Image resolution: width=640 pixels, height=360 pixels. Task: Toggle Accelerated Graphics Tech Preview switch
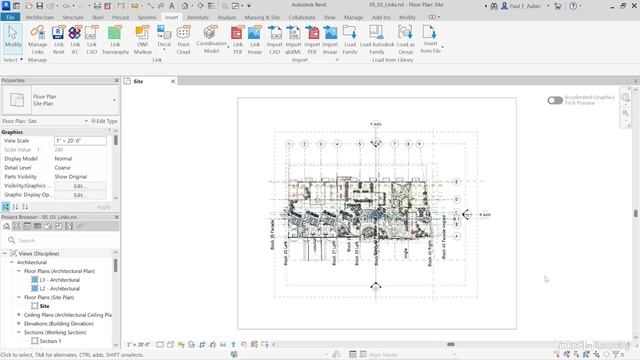(x=555, y=100)
